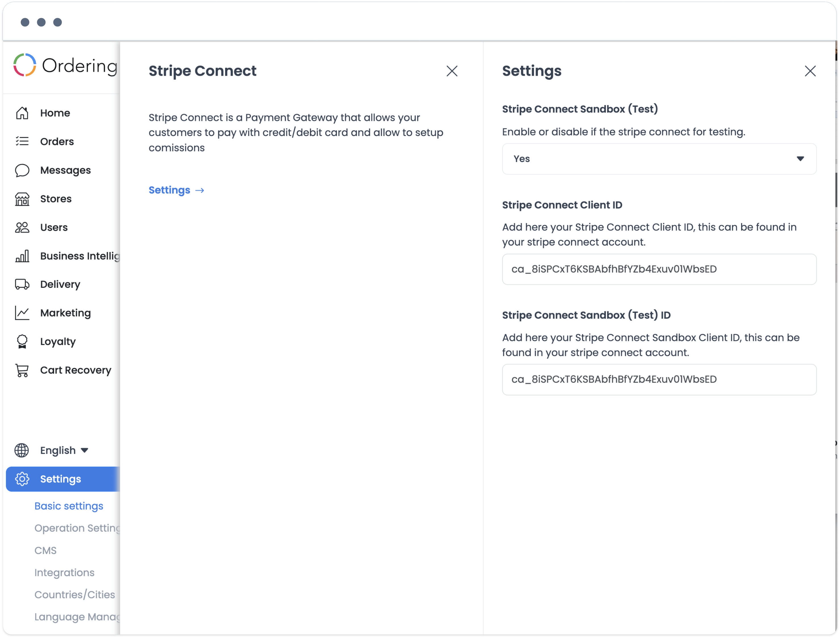
Task: Open Basic settings submenu
Action: [69, 506]
